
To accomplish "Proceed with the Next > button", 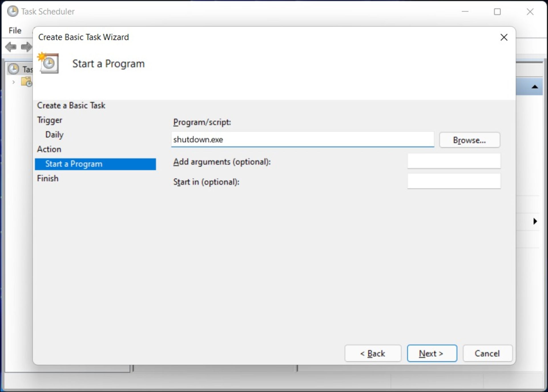I will coord(432,353).
